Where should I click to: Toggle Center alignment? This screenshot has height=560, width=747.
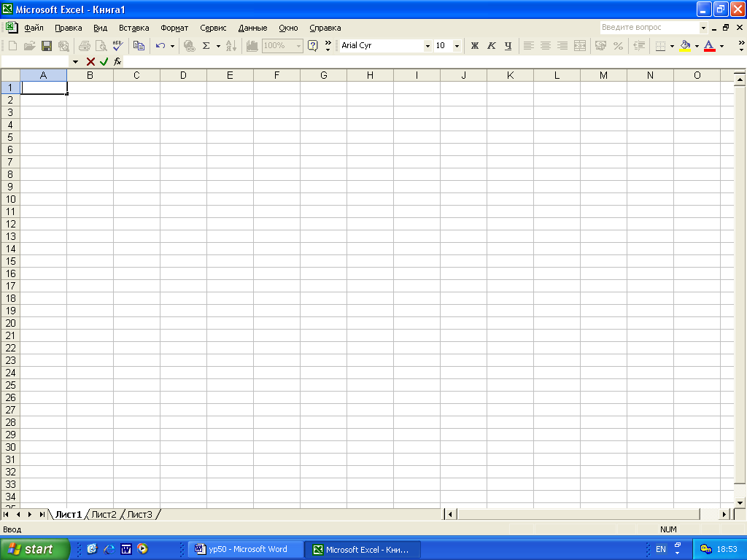pos(546,46)
